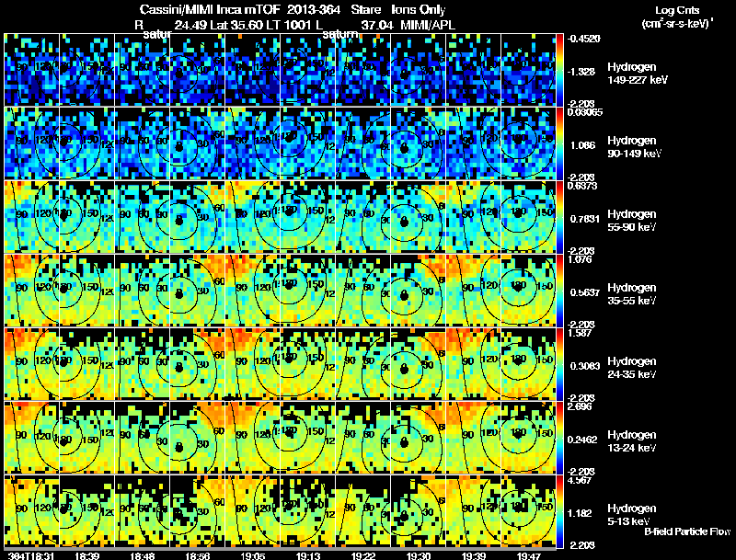Click the color scale bar for 24-35 keV

(x=559, y=364)
